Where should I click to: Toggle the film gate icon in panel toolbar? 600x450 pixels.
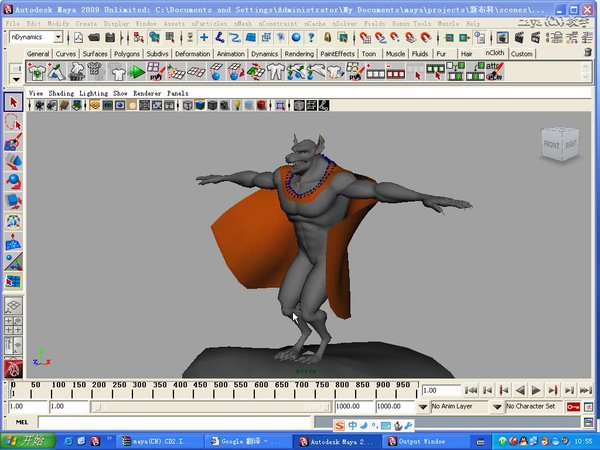(x=108, y=105)
